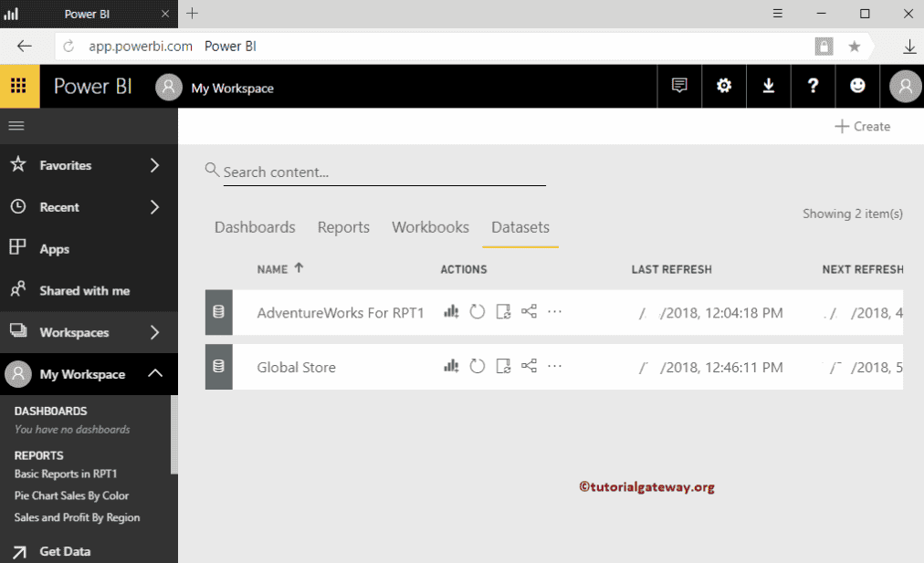Viewport: 924px width, 563px height.
Task: Reload the page with refresh icon
Action: point(69,46)
